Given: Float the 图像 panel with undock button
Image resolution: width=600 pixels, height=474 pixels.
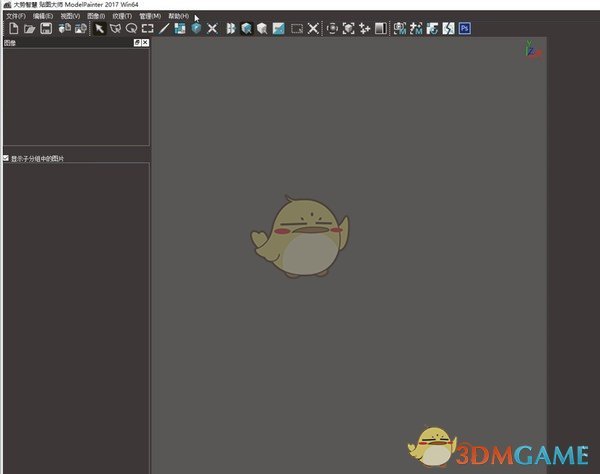Looking at the screenshot, I should pyautogui.click(x=137, y=43).
